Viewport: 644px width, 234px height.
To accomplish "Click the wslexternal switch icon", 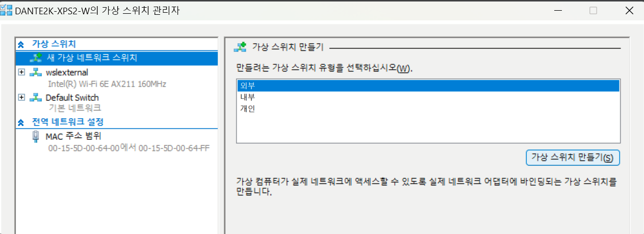I will (35, 72).
